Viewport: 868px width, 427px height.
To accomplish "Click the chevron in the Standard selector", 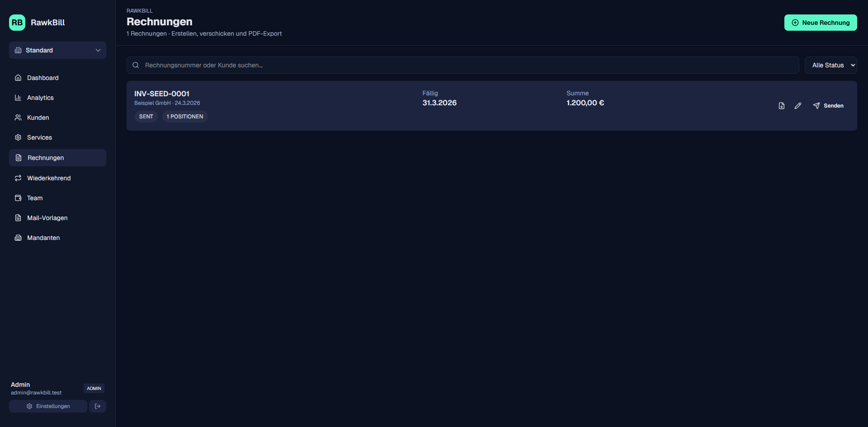I will point(98,50).
